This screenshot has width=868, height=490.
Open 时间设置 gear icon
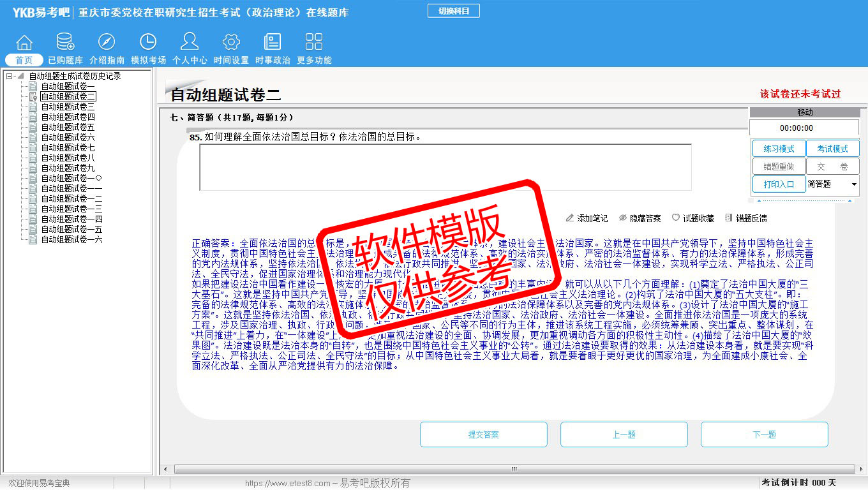(231, 43)
